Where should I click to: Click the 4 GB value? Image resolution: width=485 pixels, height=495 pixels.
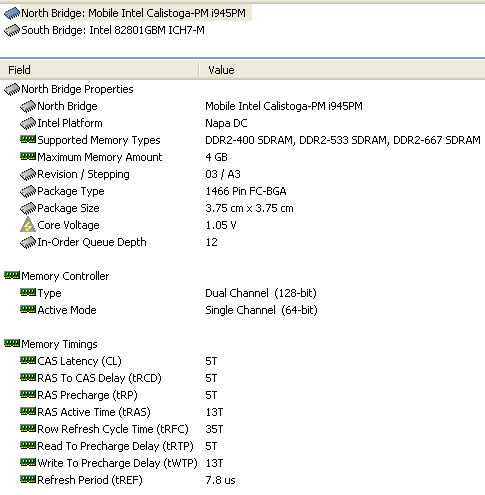[216, 157]
